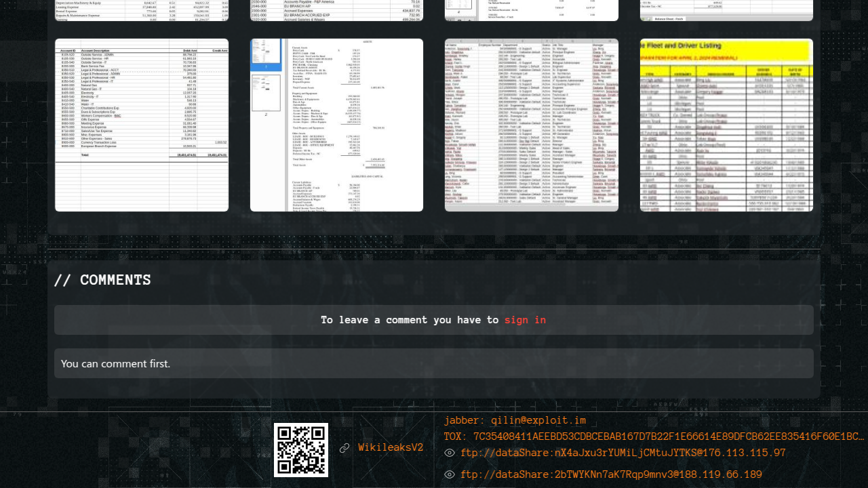Click the eye icon beside the lower FTP link

tap(450, 475)
